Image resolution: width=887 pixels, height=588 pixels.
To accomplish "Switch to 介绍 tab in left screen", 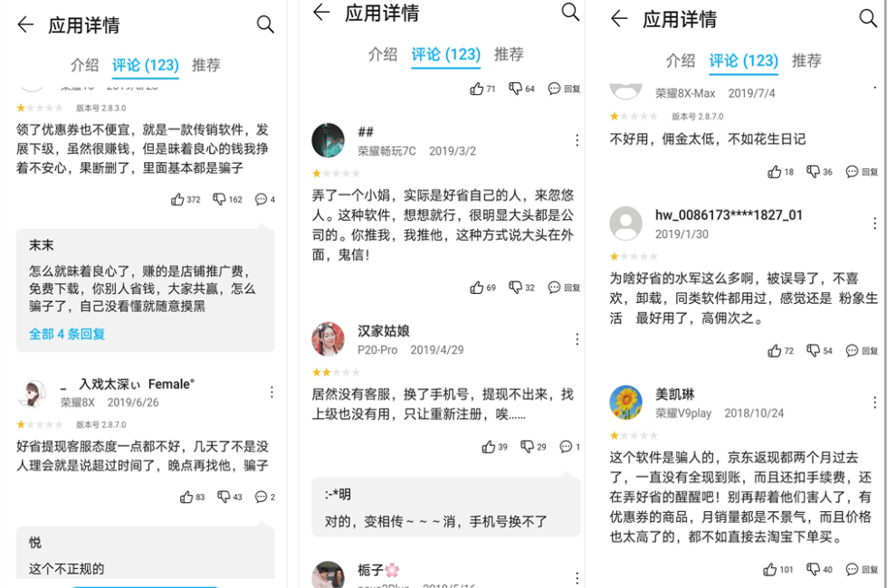I will pyautogui.click(x=84, y=65).
